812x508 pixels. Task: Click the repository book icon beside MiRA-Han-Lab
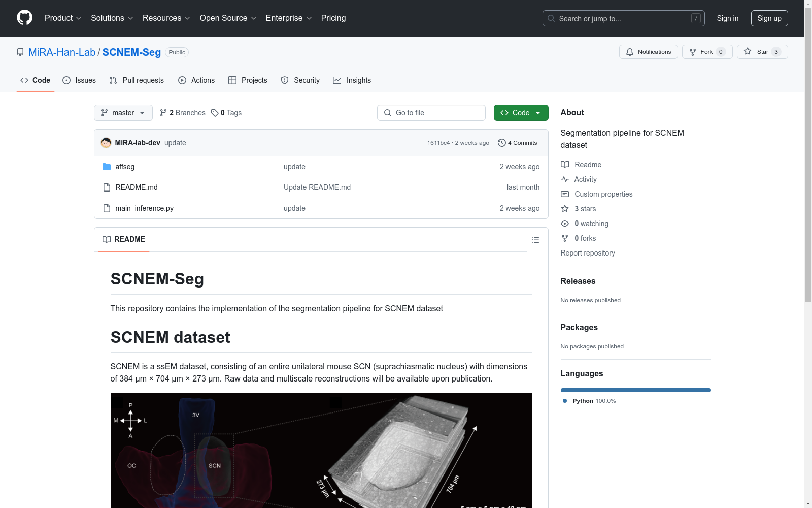coord(20,52)
